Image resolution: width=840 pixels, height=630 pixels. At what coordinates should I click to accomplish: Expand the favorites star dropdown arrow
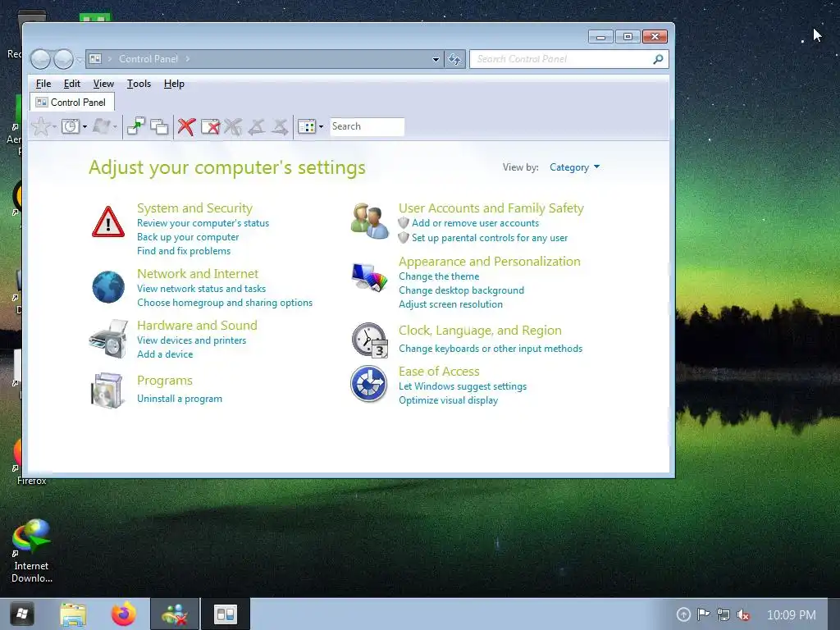tap(55, 127)
